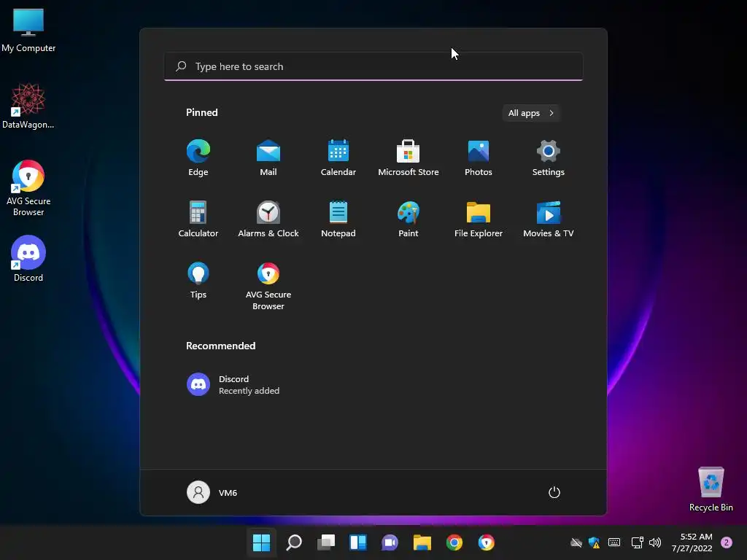Select the My Computer desktop icon
The width and height of the screenshot is (747, 560).
[28, 31]
